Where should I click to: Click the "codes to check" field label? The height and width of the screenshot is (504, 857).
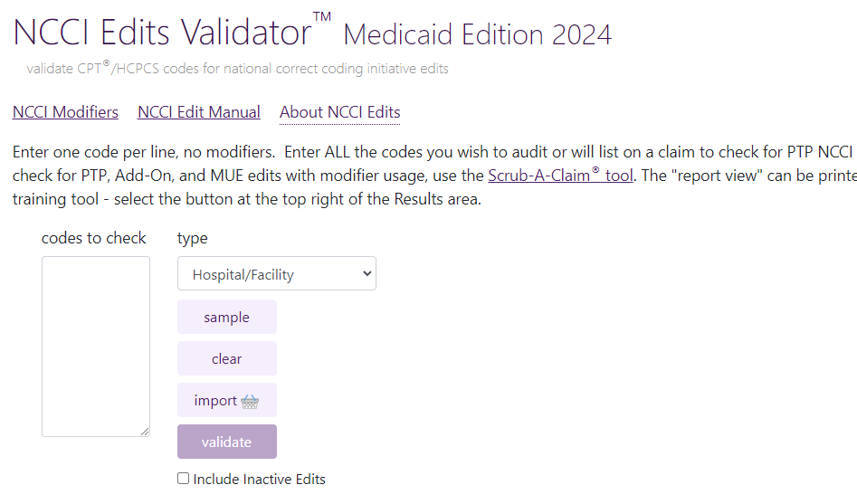[94, 238]
